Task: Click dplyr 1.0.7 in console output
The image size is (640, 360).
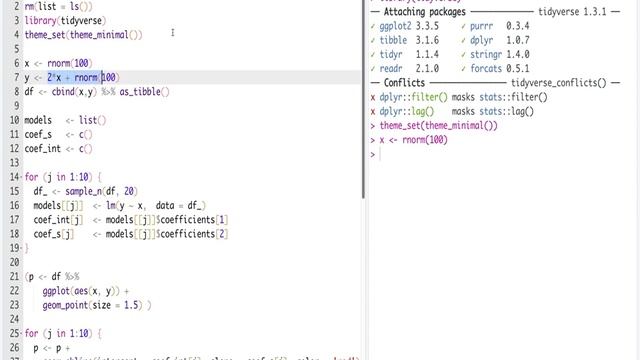Action: click(500, 40)
